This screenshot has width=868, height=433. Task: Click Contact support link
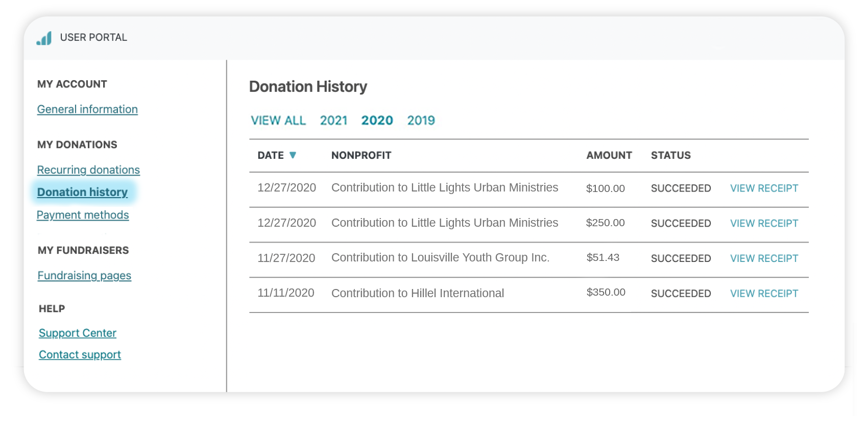(80, 355)
